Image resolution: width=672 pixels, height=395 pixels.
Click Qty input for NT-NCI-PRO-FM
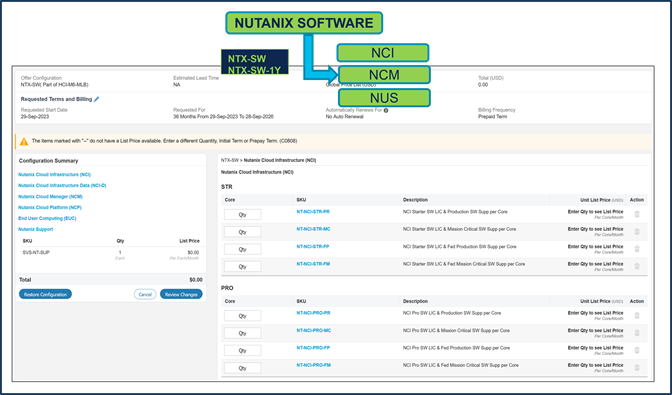pos(243,368)
